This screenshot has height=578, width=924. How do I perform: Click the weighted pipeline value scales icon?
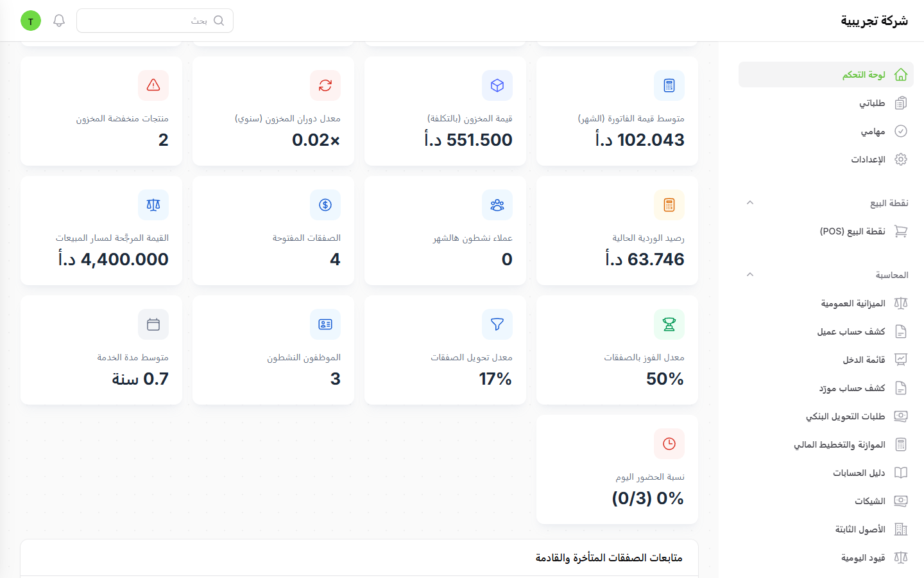[153, 205]
